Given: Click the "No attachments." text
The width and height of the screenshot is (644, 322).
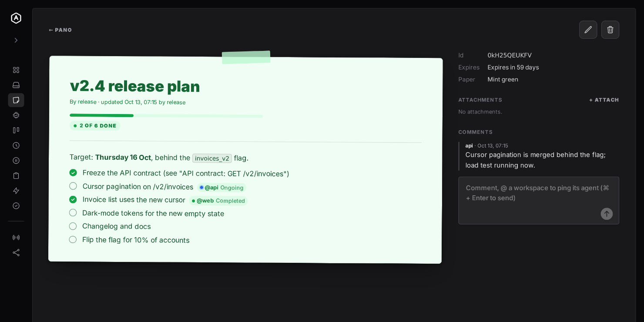Looking at the screenshot, I should click(480, 112).
